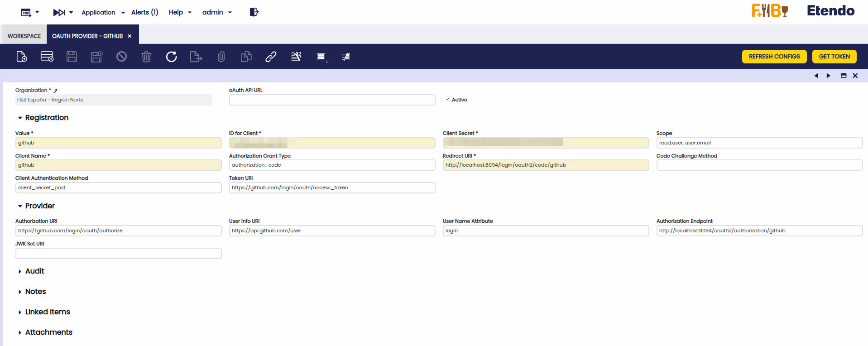Screen dimensions: 868x346
Task: Click the wrench customize form icon
Action: pyautogui.click(x=296, y=57)
